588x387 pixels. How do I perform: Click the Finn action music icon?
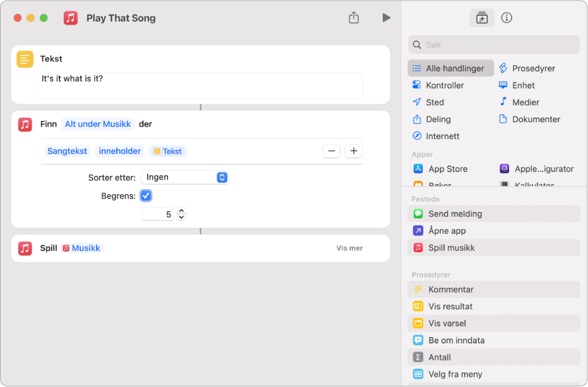[25, 124]
